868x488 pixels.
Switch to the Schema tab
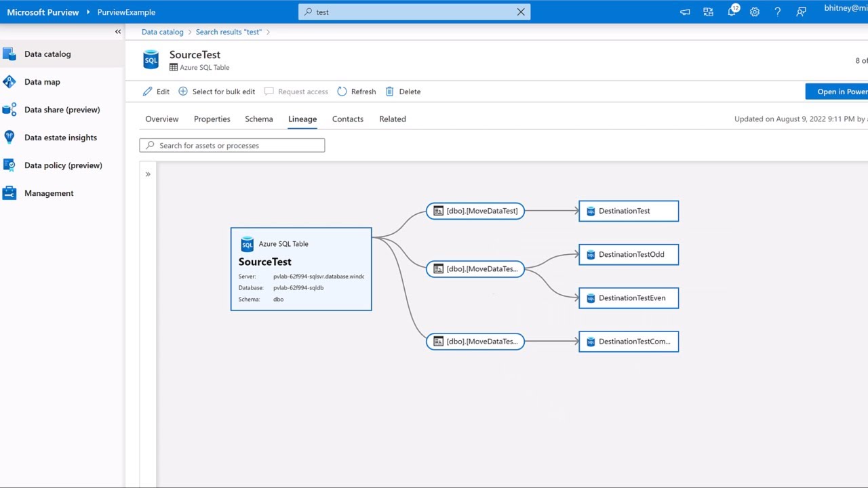[x=259, y=119]
